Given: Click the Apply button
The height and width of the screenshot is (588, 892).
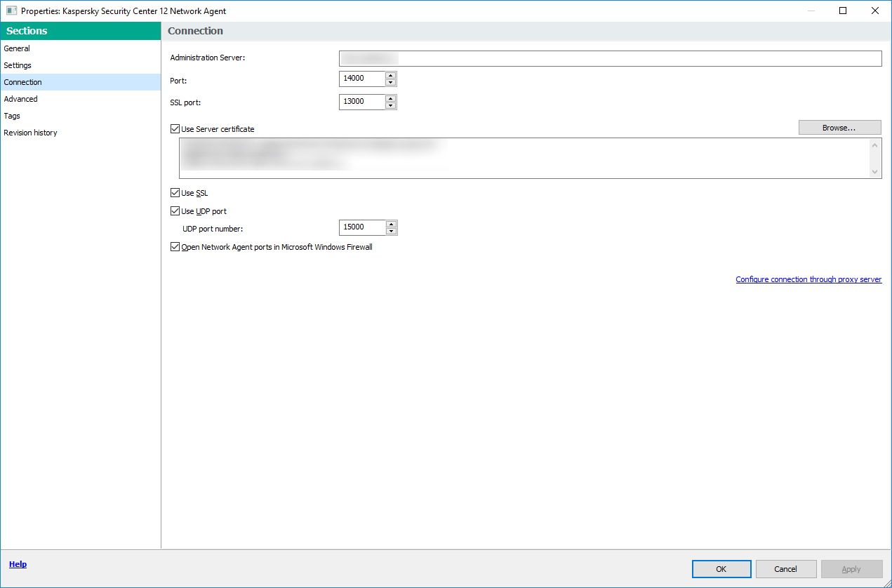Looking at the screenshot, I should pos(851,569).
